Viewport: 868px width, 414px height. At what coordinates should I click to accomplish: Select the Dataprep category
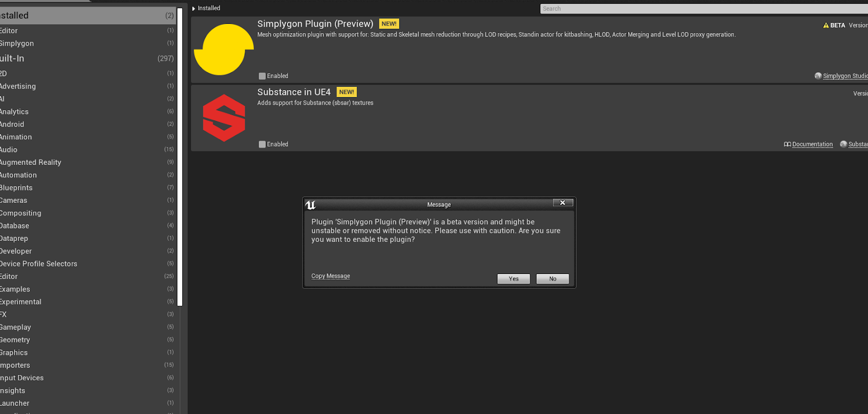coord(88,238)
